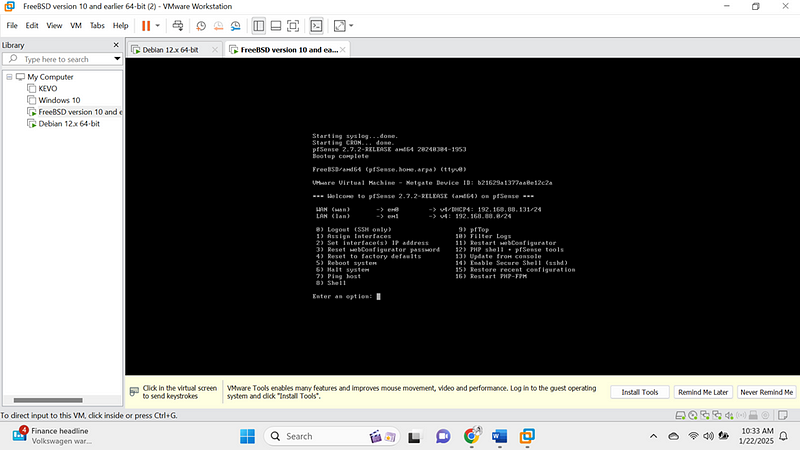Open the clock showing 10:33 AM

(757, 436)
